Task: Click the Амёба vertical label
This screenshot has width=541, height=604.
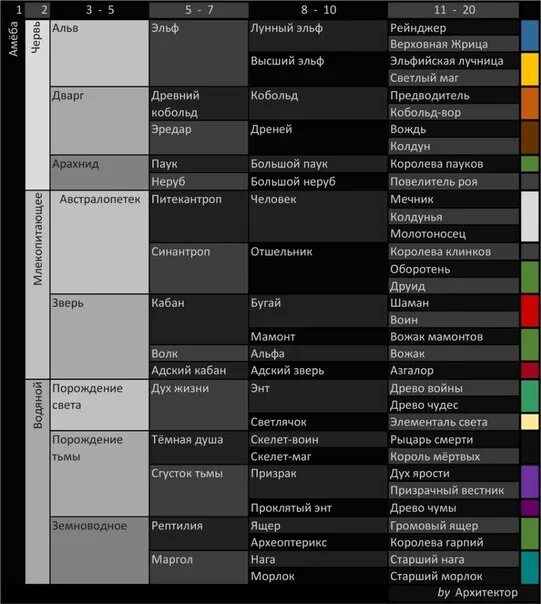Action: [13, 39]
